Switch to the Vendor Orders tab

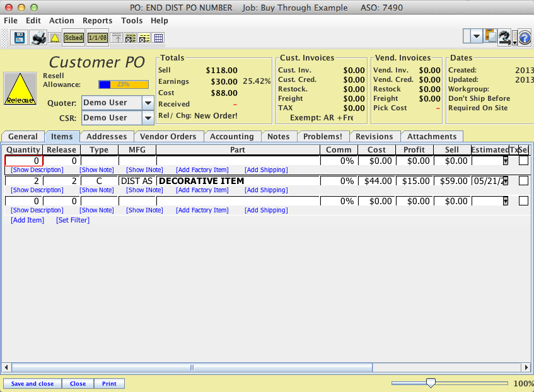(168, 137)
